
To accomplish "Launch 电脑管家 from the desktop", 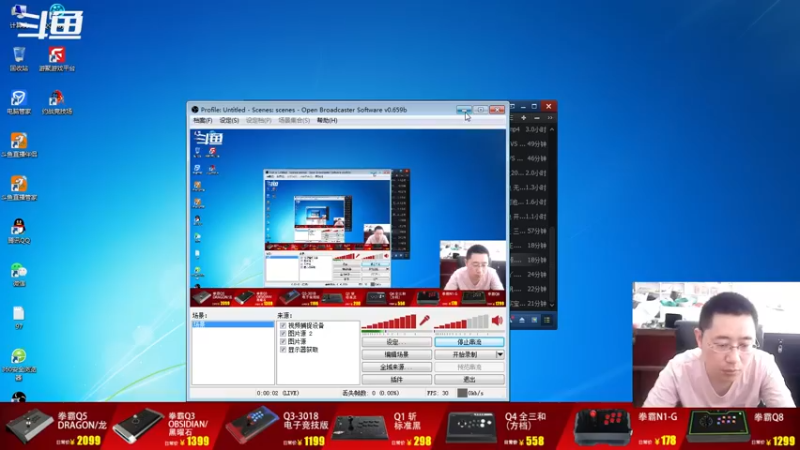I will [19, 102].
